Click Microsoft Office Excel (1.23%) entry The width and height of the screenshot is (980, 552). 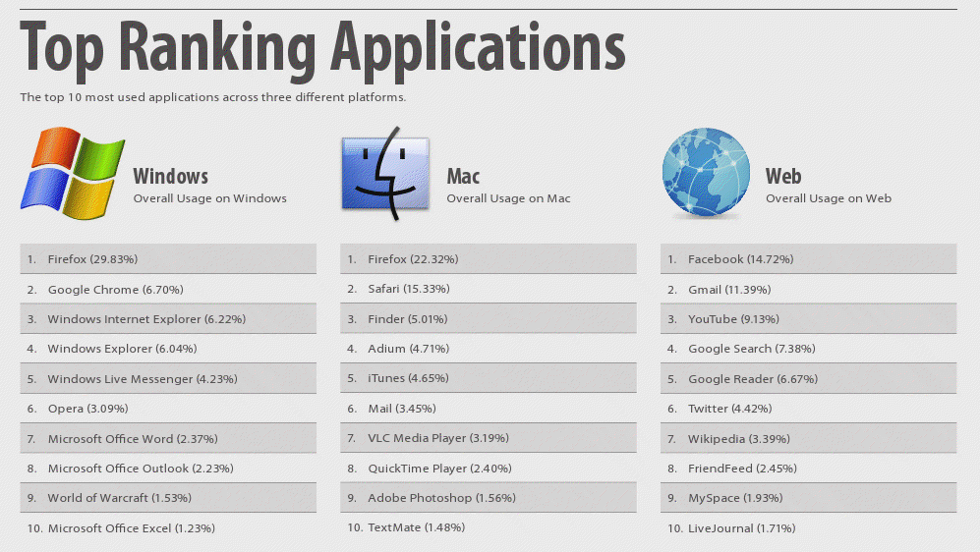tap(131, 528)
